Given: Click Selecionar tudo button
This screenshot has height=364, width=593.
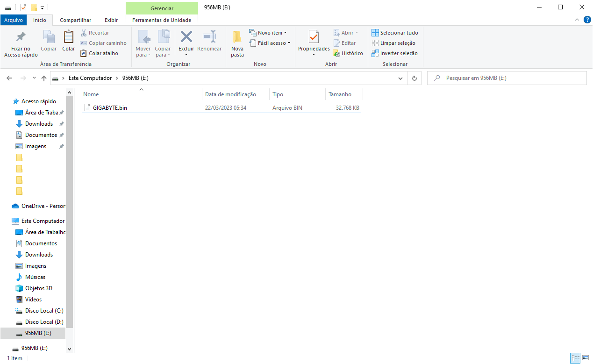Looking at the screenshot, I should 395,33.
